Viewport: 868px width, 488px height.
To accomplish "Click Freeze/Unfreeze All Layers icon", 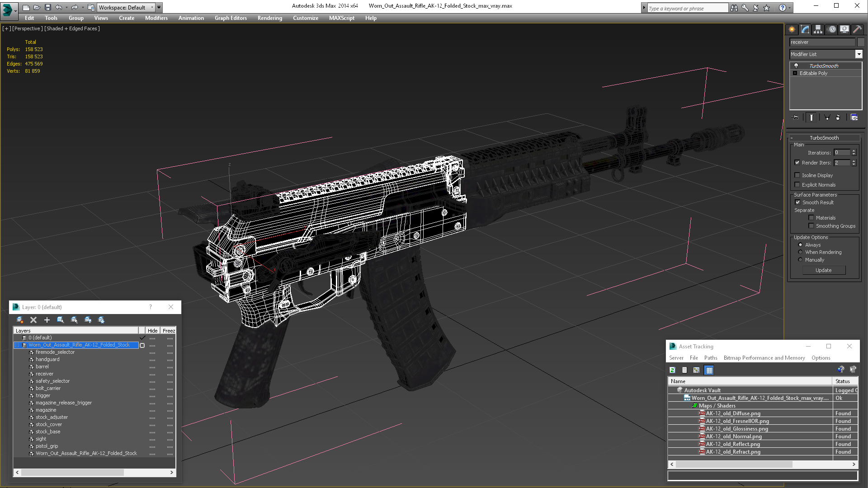I will pyautogui.click(x=101, y=320).
